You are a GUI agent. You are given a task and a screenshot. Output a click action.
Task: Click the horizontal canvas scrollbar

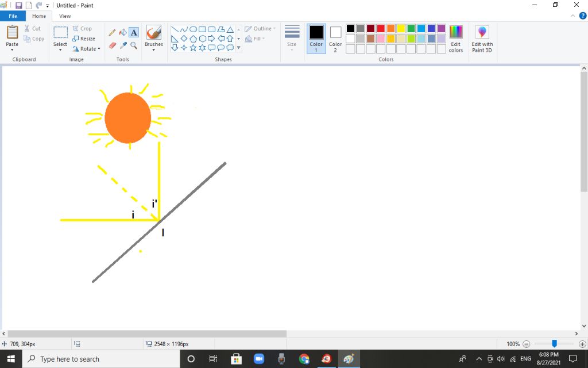coord(147,334)
